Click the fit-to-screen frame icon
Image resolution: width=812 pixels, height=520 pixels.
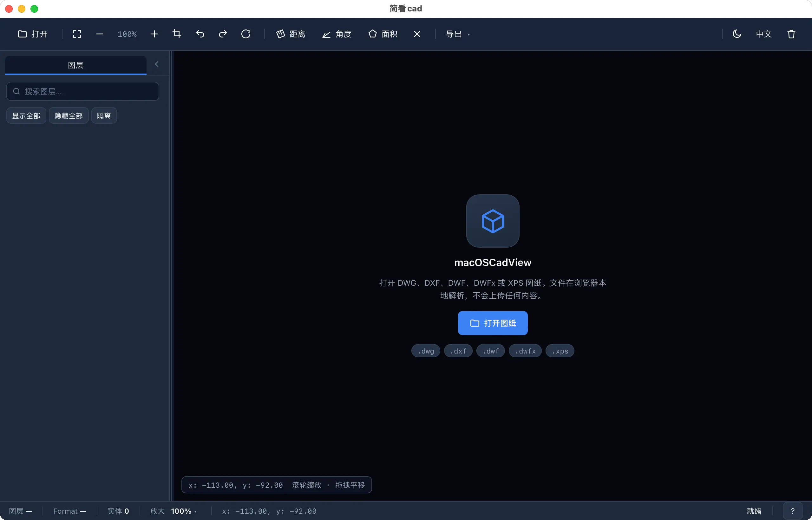tap(77, 34)
